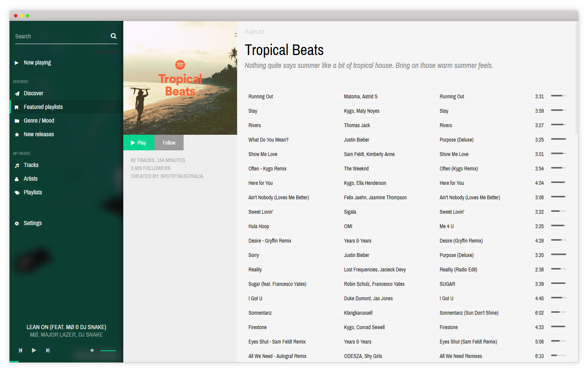Open artist Sam Feldt, Kimberly Anne
Screen dimensions: 588x372
[369, 154]
